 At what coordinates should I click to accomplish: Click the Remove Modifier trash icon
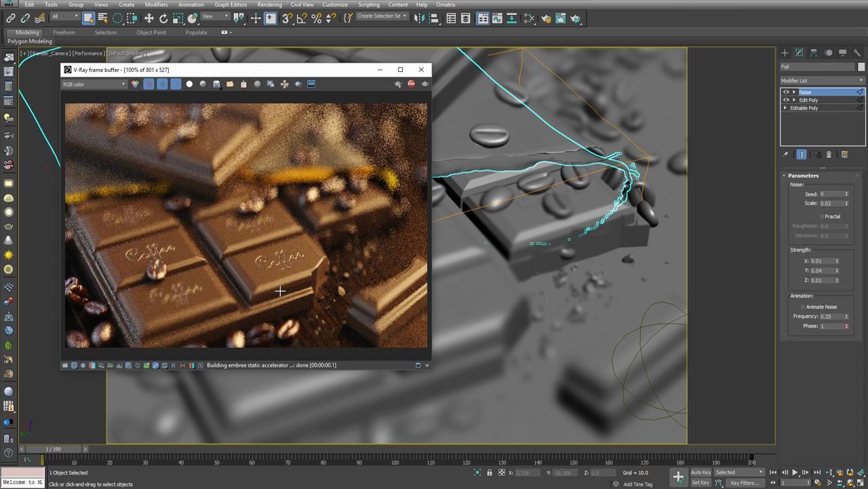tap(829, 155)
